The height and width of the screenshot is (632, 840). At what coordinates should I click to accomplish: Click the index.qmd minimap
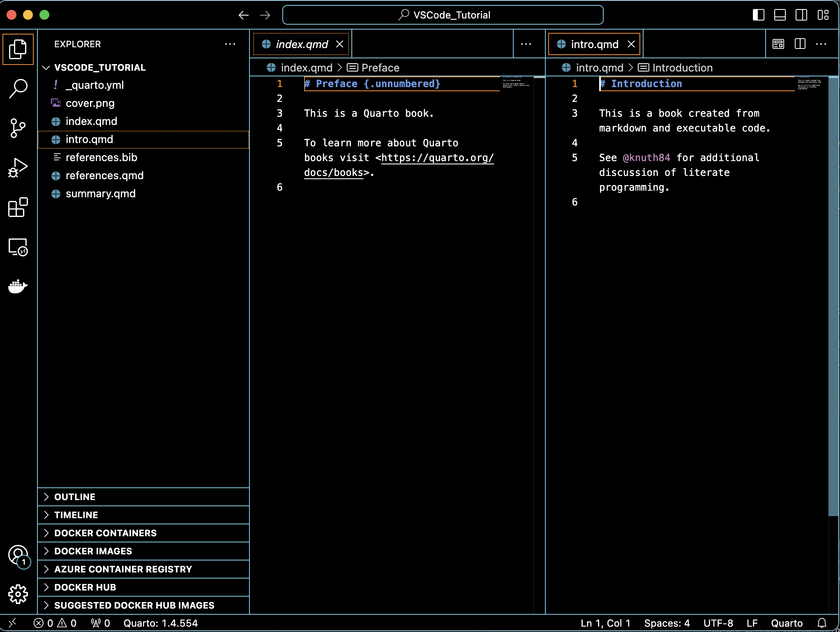[516, 82]
